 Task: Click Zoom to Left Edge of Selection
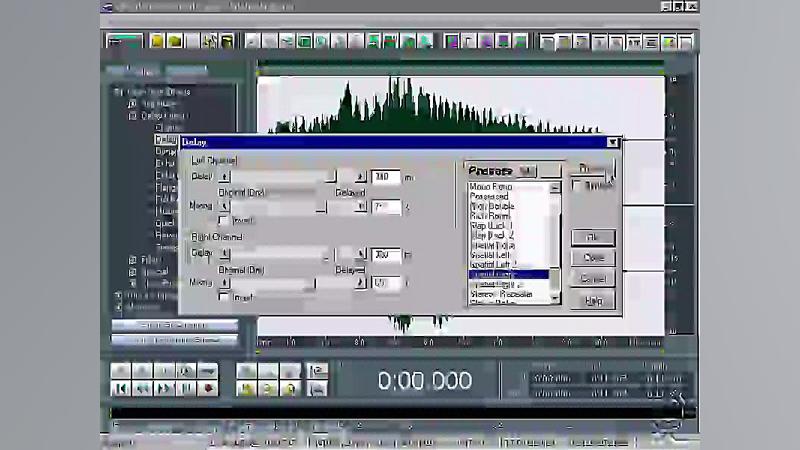[268, 389]
